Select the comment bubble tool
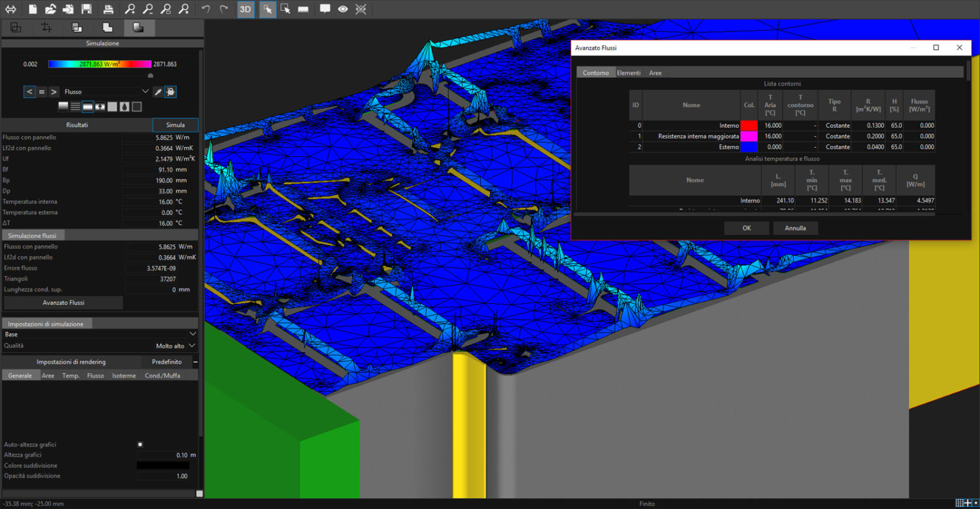This screenshot has width=980, height=509. coord(325,9)
